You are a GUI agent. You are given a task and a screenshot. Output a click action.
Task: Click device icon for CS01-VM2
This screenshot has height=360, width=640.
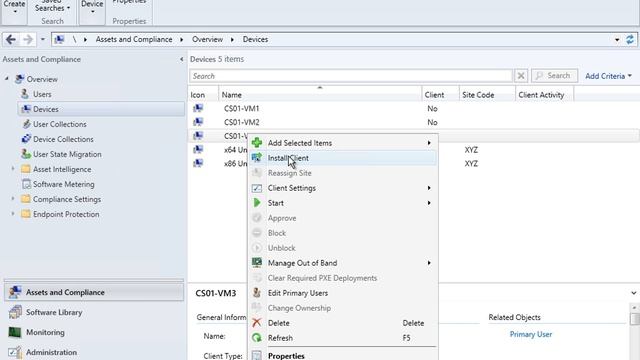pos(198,122)
